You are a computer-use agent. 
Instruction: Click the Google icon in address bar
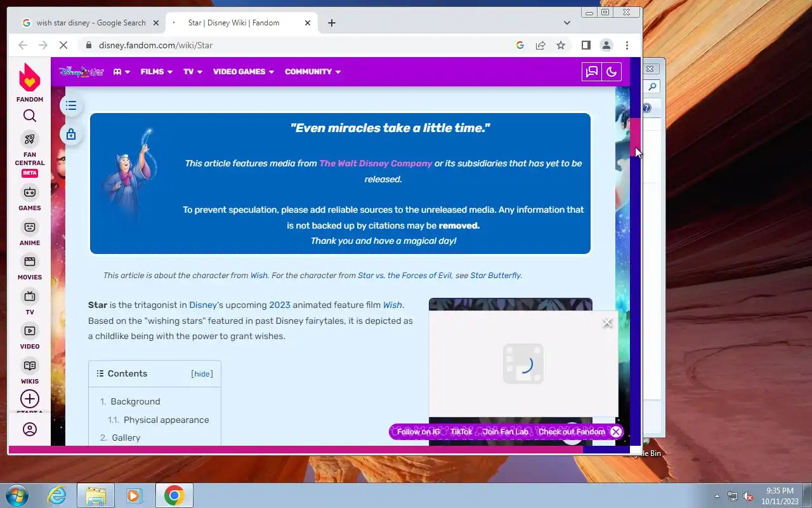pyautogui.click(x=520, y=45)
